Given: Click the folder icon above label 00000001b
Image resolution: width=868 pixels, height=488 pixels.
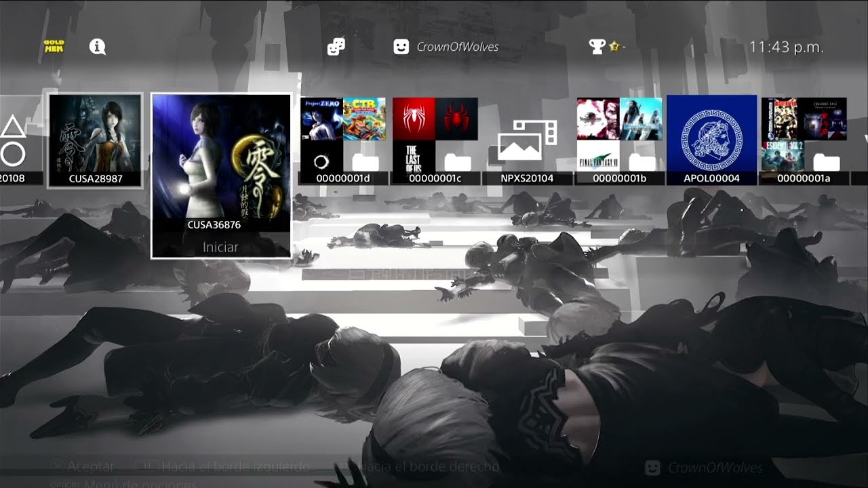Looking at the screenshot, I should tap(642, 162).
